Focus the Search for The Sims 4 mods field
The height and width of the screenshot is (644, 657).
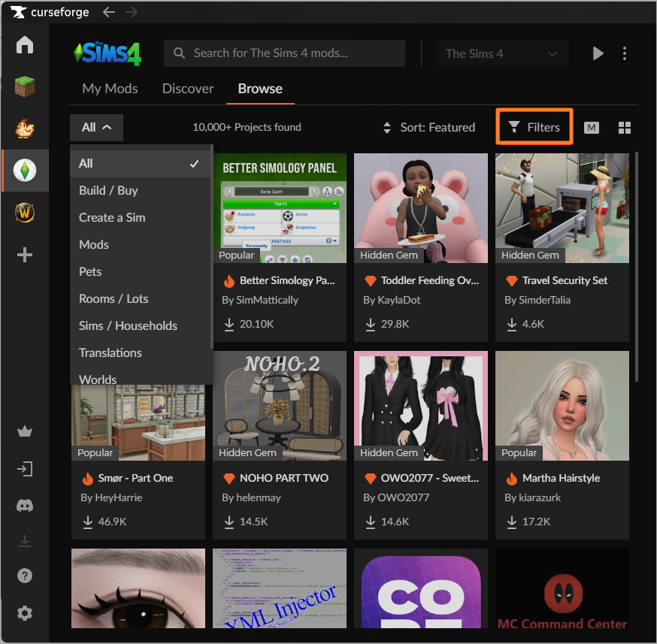pyautogui.click(x=284, y=53)
